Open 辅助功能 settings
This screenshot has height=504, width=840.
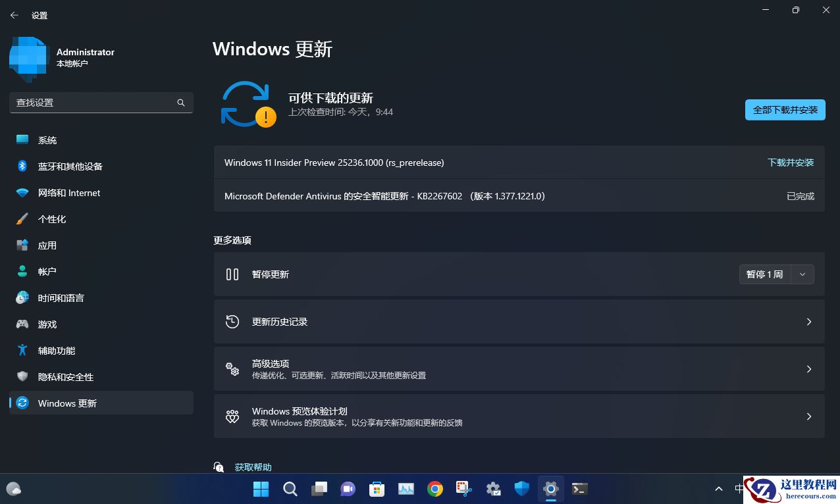[56, 350]
